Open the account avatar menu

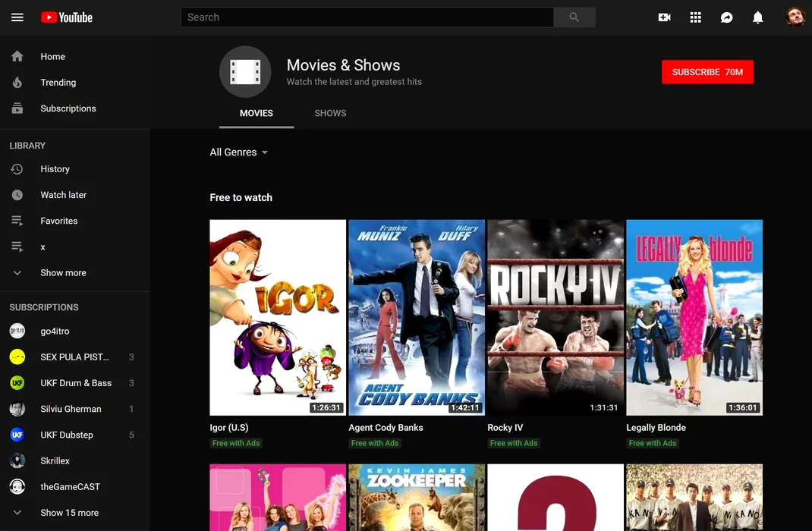click(795, 17)
